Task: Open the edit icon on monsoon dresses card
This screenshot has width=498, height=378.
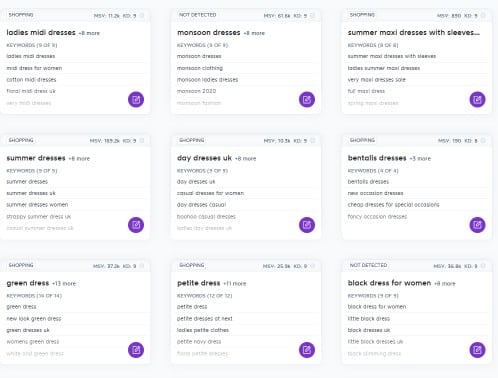Action: pyautogui.click(x=307, y=100)
